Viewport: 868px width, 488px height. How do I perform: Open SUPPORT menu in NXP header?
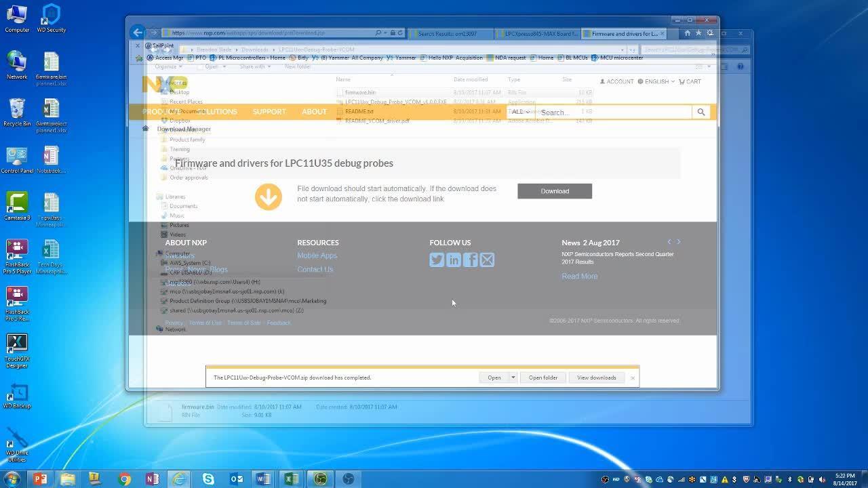click(x=269, y=112)
